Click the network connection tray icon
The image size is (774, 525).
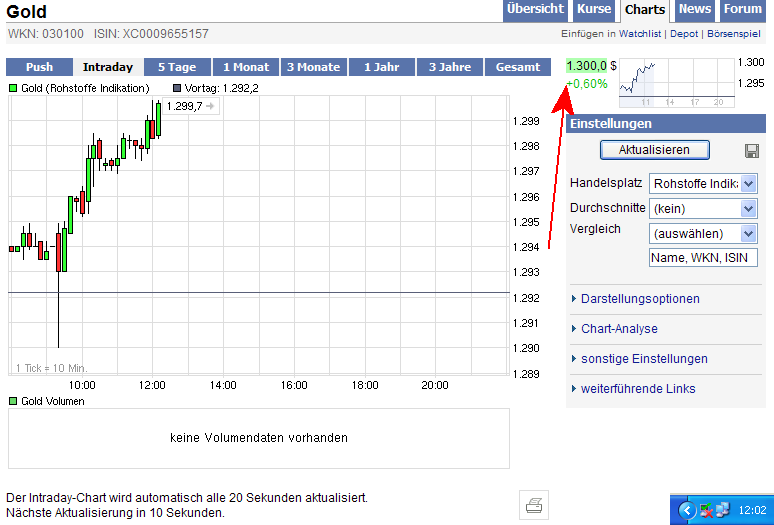point(722,510)
